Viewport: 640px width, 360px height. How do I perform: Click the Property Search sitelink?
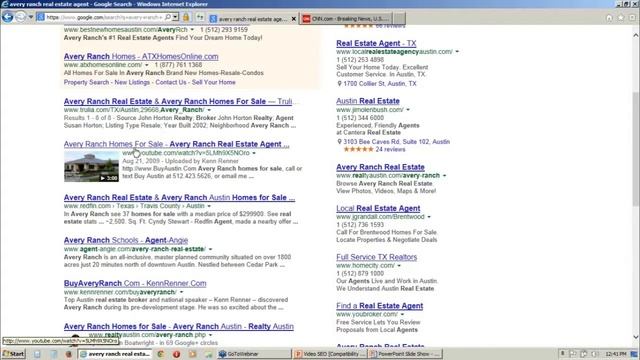point(86,82)
